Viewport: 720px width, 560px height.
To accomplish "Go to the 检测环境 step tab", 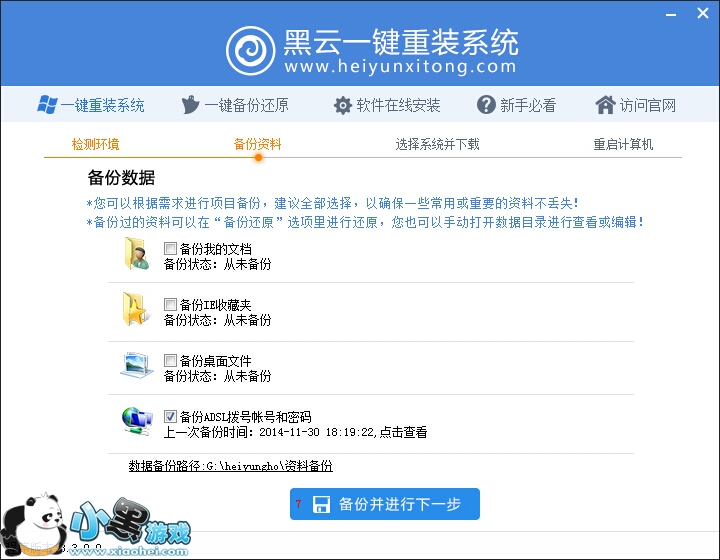I will pyautogui.click(x=96, y=145).
